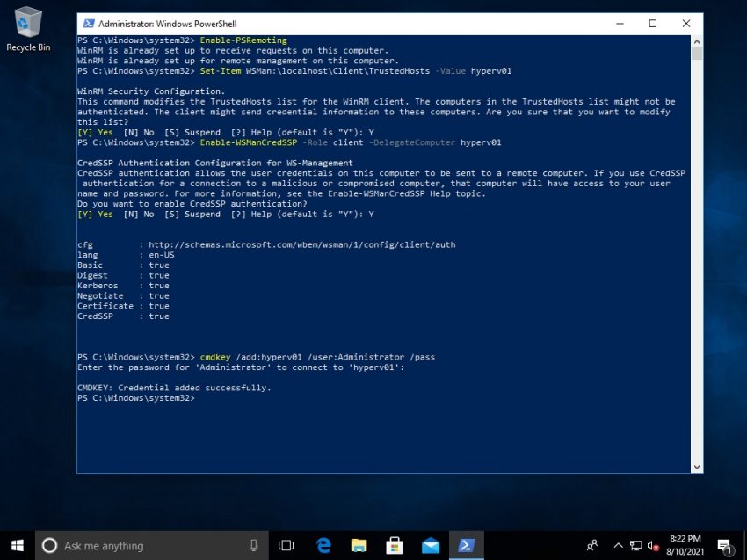Open Task View from the taskbar
This screenshot has width=747, height=560.
(286, 545)
